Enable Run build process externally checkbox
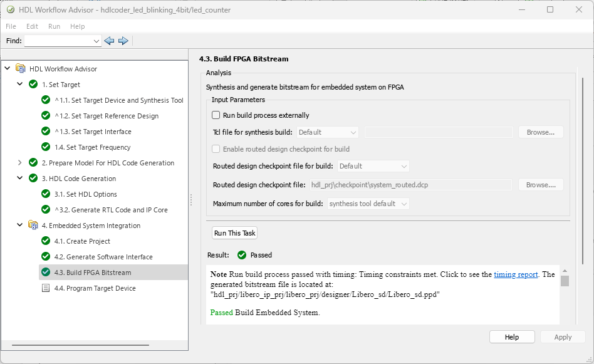The image size is (594, 364). click(216, 115)
